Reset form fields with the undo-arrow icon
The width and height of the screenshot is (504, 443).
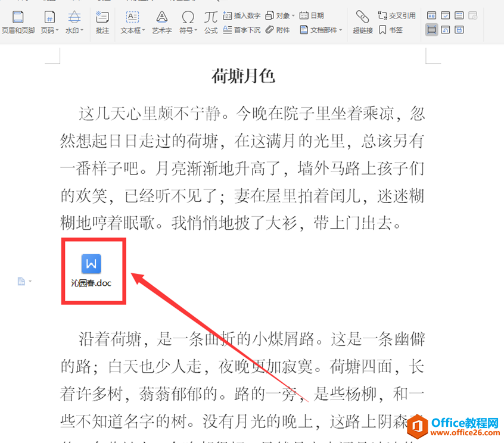point(445,30)
